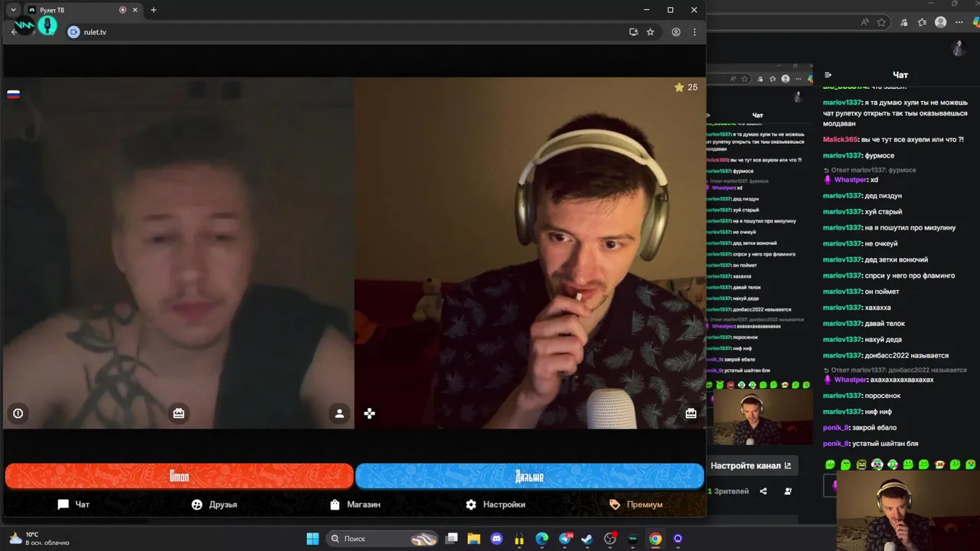The height and width of the screenshot is (551, 980).
Task: Open a new Chrome tab
Action: 153,10
